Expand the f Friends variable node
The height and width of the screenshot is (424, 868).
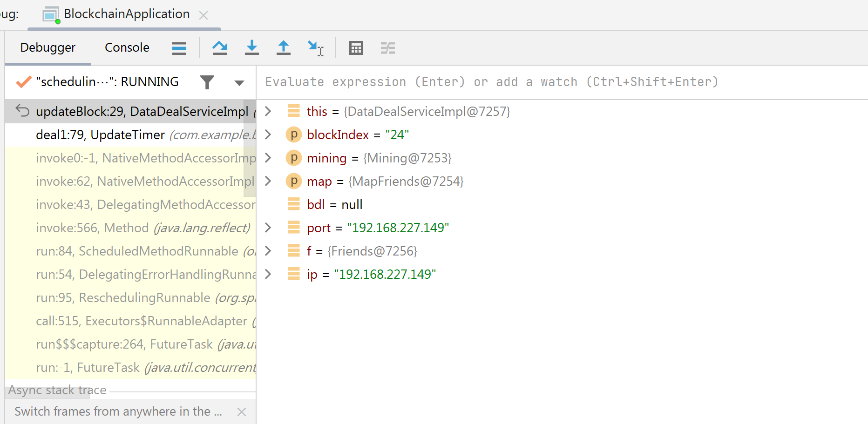[x=268, y=251]
